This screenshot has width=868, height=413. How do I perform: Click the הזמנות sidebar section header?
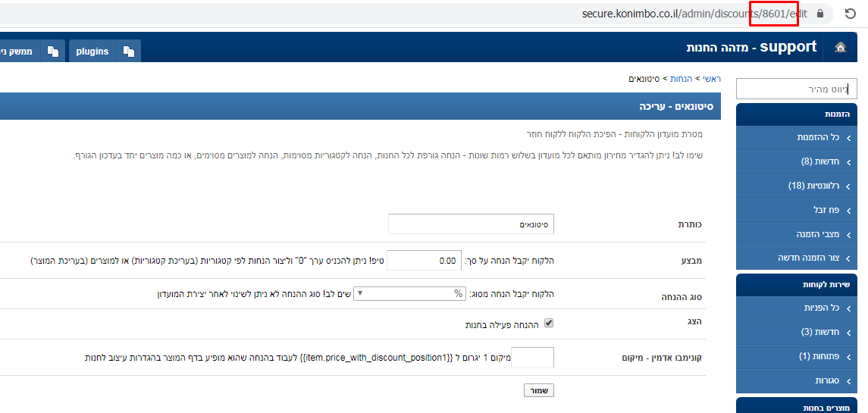[x=797, y=114]
